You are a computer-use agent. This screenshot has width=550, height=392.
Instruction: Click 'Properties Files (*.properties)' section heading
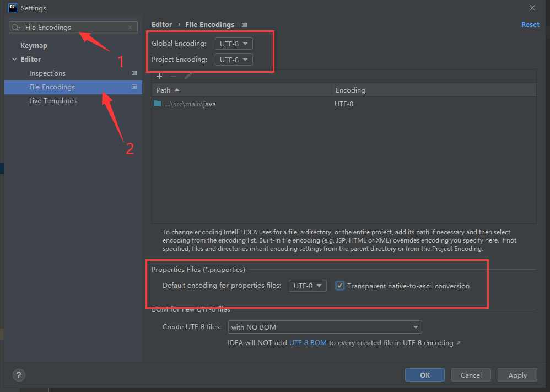198,270
